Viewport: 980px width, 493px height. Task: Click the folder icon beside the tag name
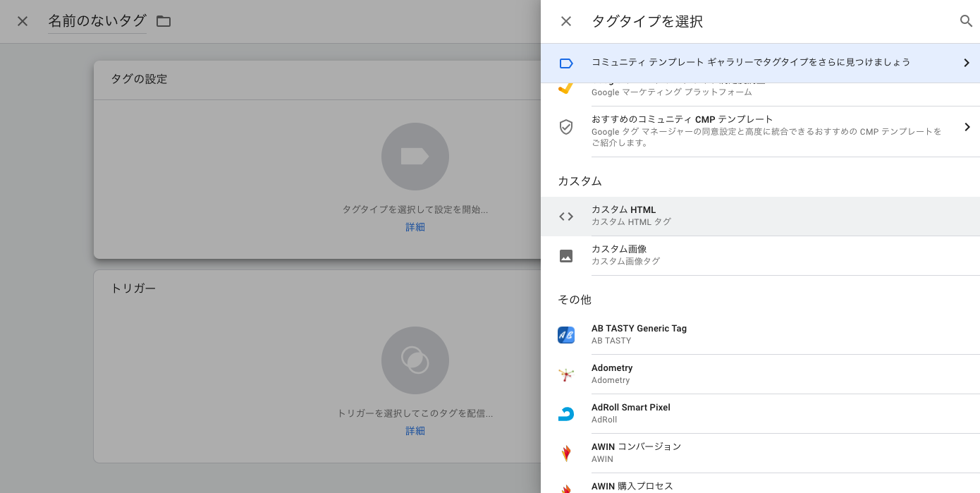pos(163,21)
